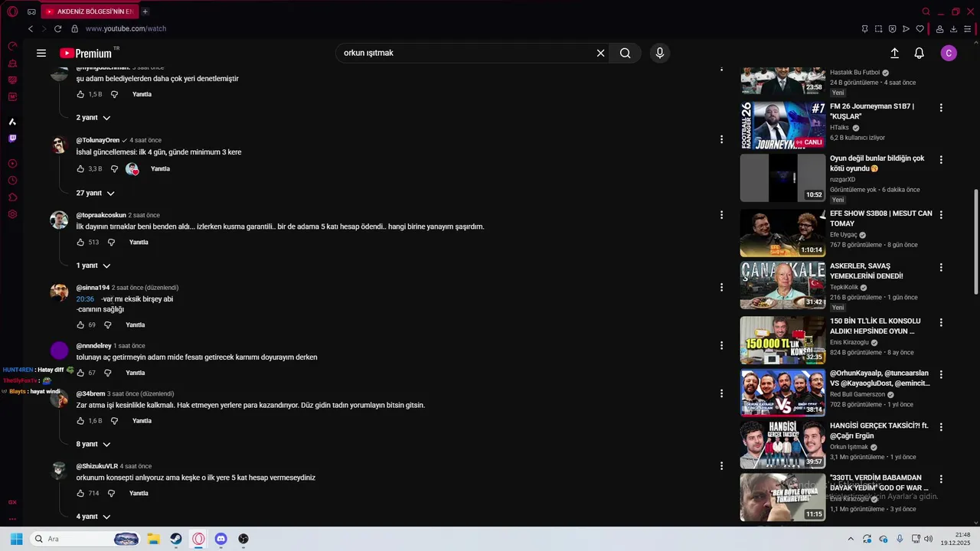
Task: Reply to @TolunayOren with Yanıtla
Action: pos(160,169)
